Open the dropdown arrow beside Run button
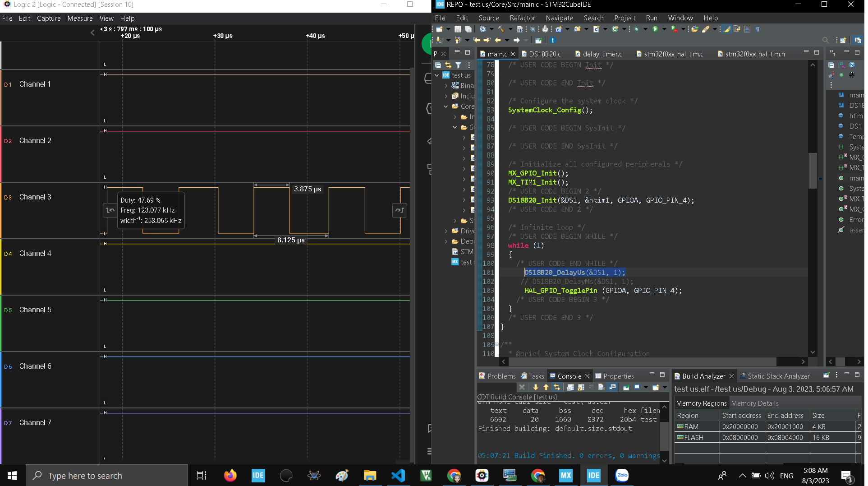 (x=664, y=29)
